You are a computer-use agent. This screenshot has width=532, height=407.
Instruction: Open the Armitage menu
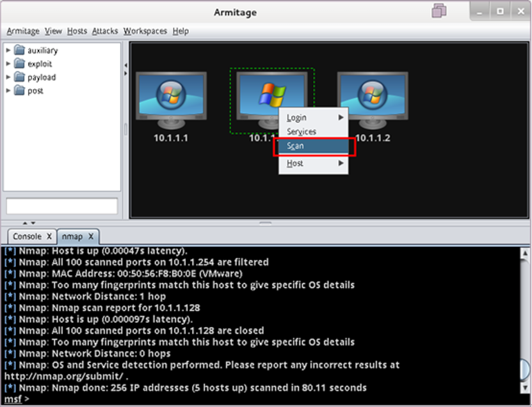coord(23,31)
